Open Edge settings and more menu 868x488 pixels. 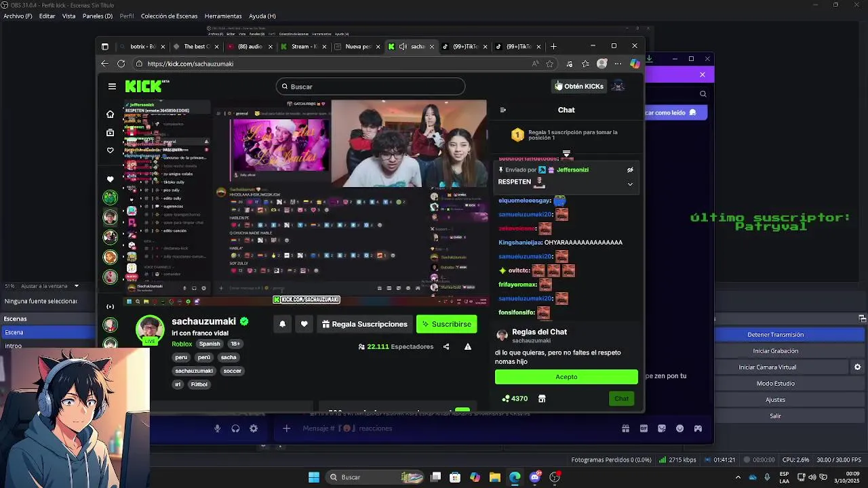tap(618, 64)
